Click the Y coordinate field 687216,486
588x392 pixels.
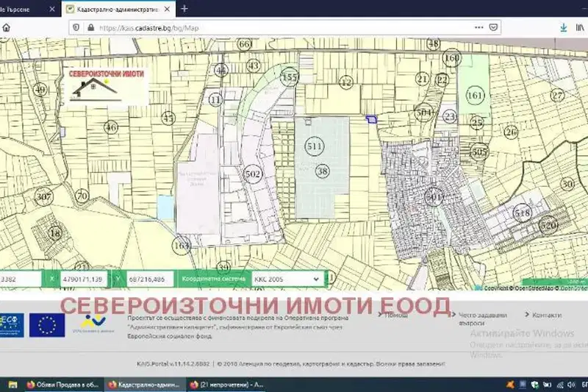[x=149, y=279]
